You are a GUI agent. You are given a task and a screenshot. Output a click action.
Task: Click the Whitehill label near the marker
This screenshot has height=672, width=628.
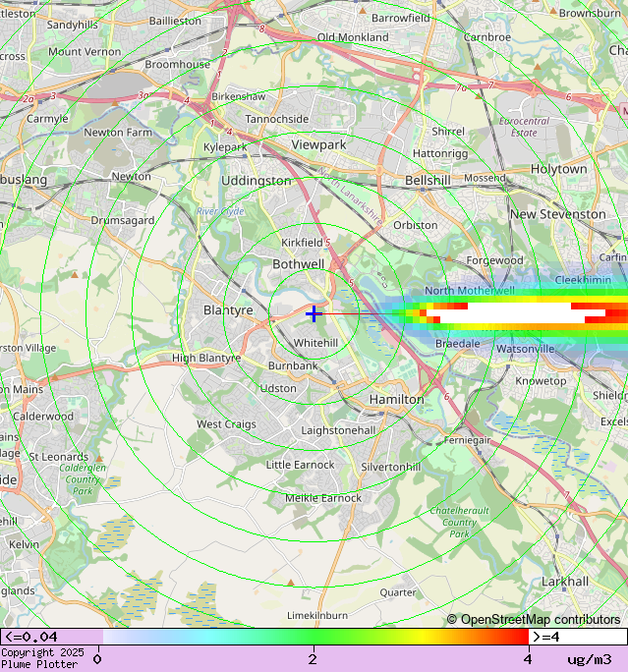point(315,343)
